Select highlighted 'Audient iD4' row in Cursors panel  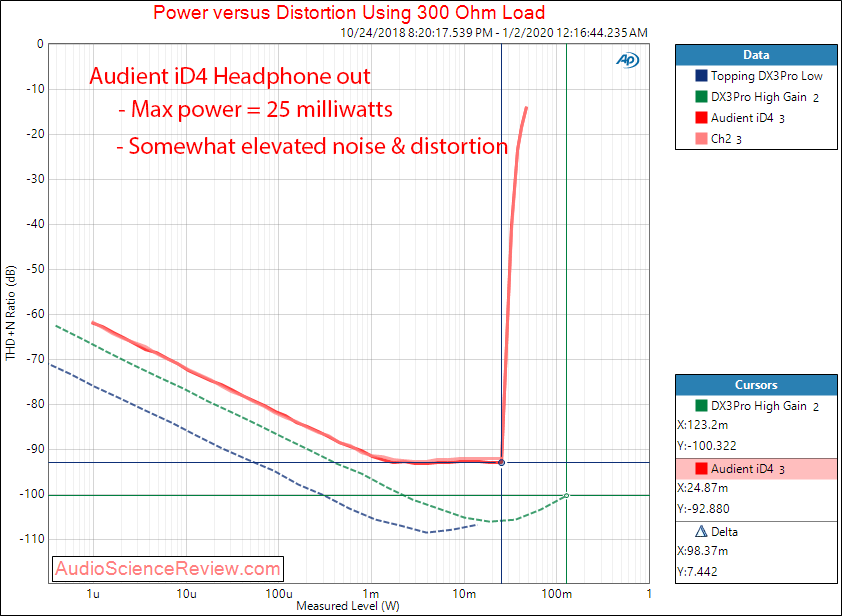pyautogui.click(x=756, y=469)
